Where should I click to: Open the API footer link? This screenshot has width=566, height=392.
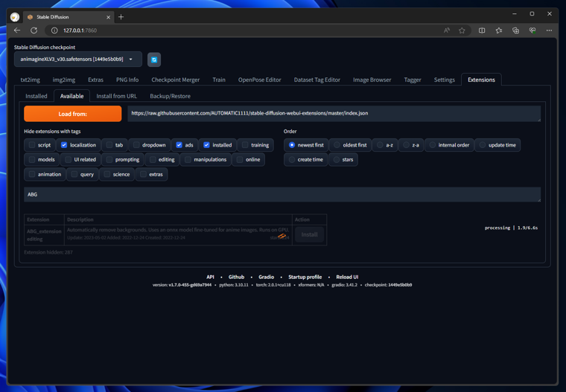pyautogui.click(x=210, y=277)
